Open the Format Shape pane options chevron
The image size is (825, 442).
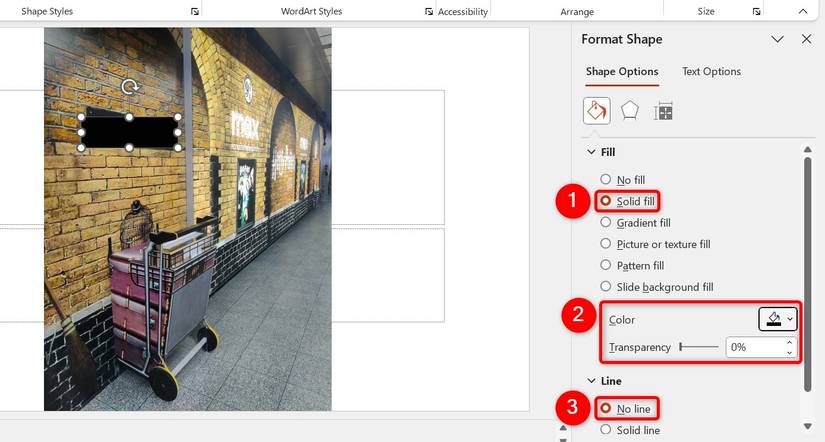click(x=777, y=39)
